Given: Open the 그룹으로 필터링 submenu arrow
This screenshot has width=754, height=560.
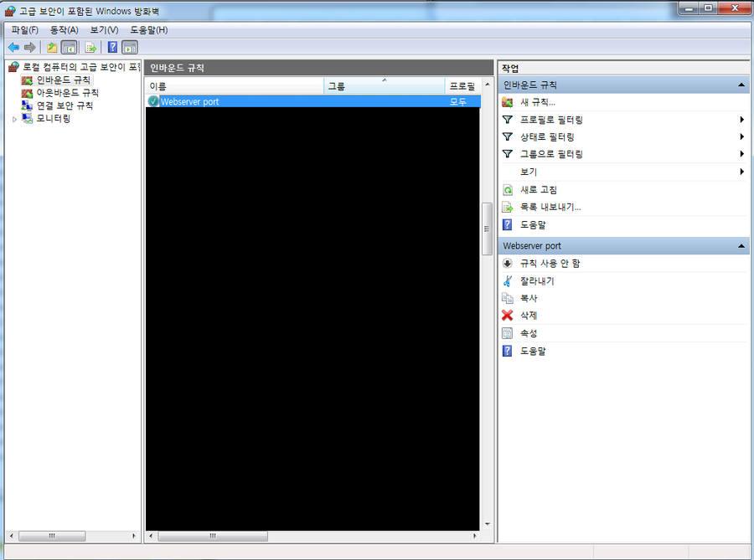Looking at the screenshot, I should [x=742, y=154].
